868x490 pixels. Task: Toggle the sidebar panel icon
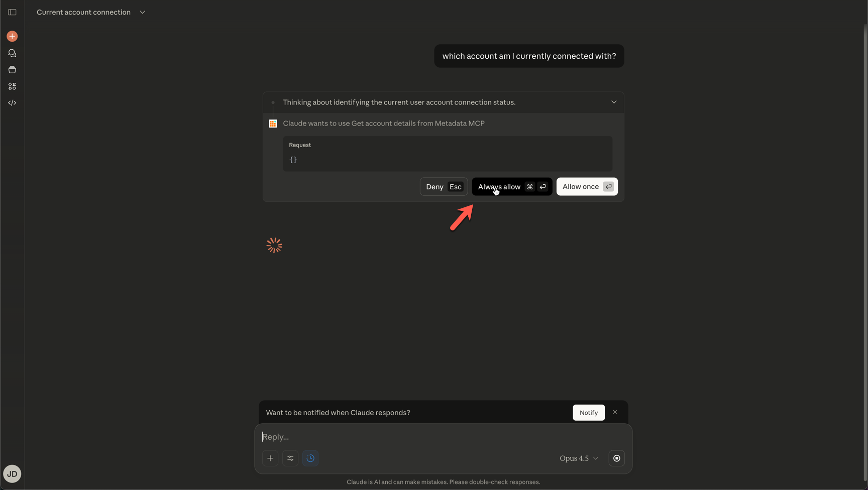[x=12, y=12]
